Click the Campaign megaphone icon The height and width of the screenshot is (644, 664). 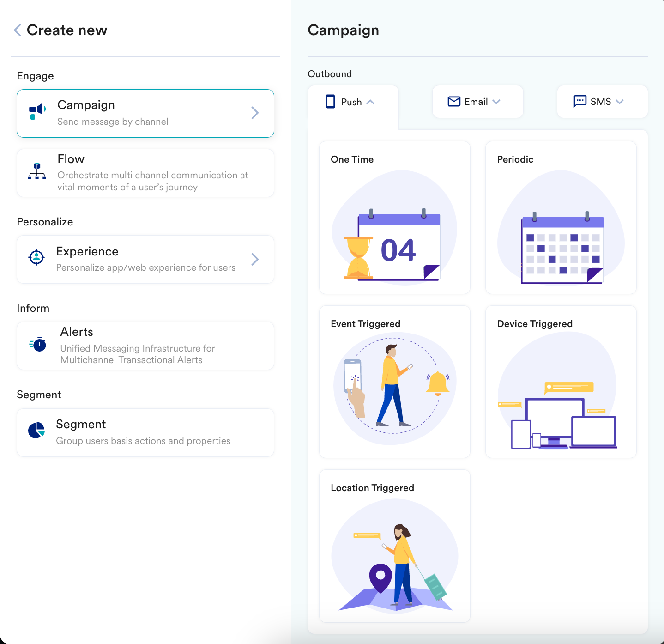(37, 111)
